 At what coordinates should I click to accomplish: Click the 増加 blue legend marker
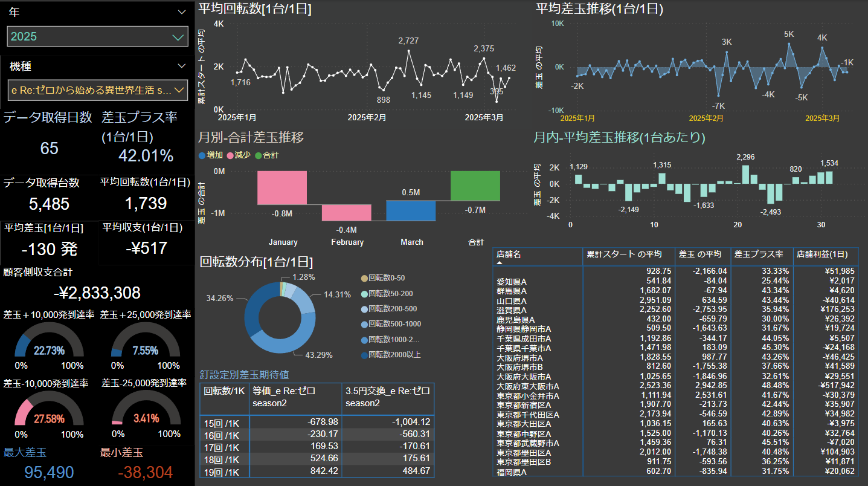click(x=202, y=155)
